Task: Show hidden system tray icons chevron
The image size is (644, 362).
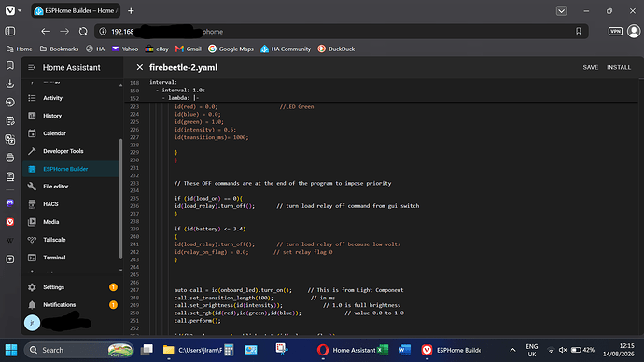Action: click(x=512, y=350)
